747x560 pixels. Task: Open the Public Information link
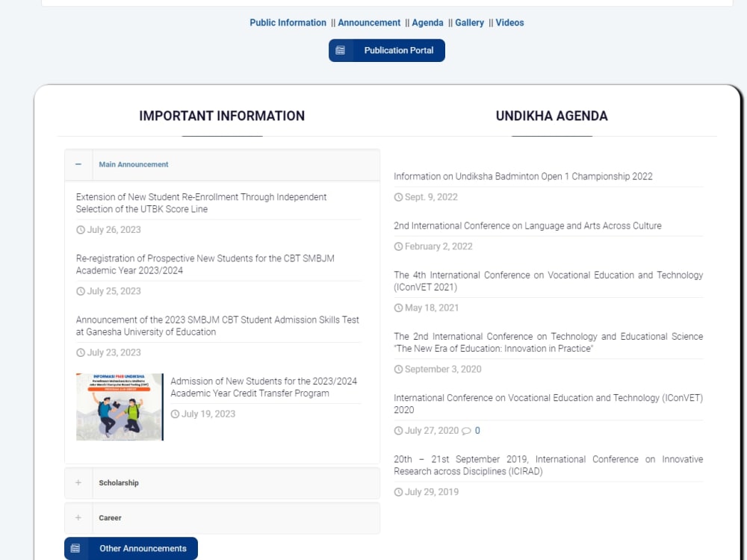pyautogui.click(x=288, y=22)
